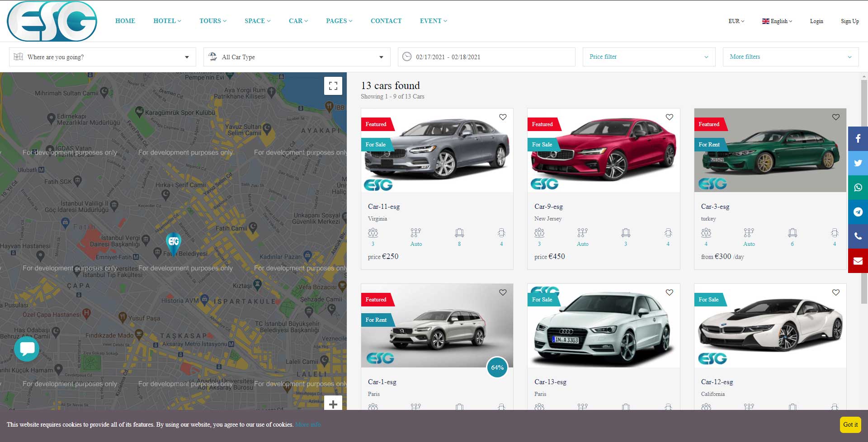Click the Telegram sidebar icon

coord(858,212)
